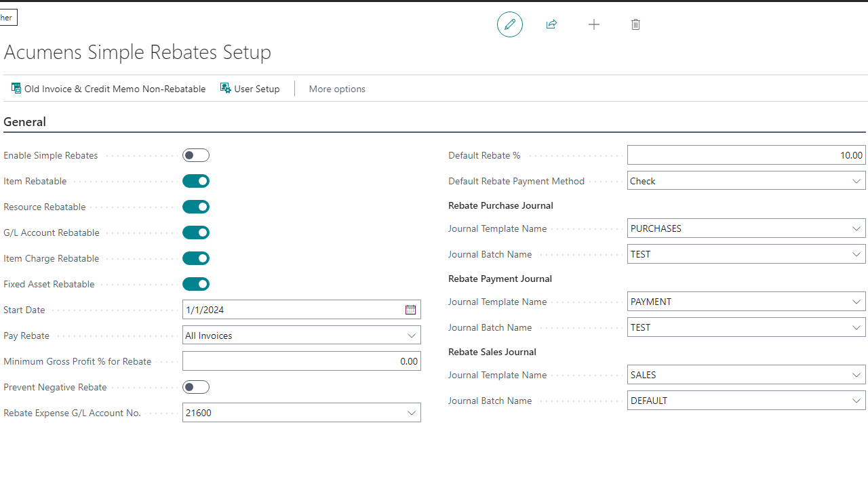Turn on Prevent Negative Rebate toggle
Viewport: 868px width, 488px height.
click(x=196, y=387)
